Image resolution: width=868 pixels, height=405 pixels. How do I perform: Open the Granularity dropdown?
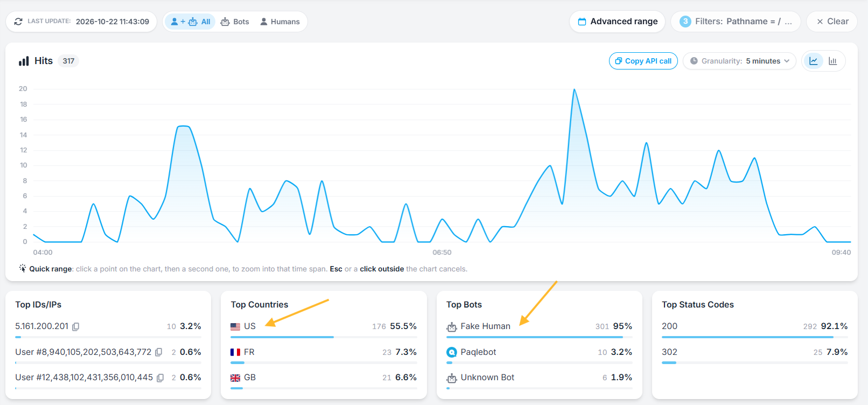tap(740, 61)
